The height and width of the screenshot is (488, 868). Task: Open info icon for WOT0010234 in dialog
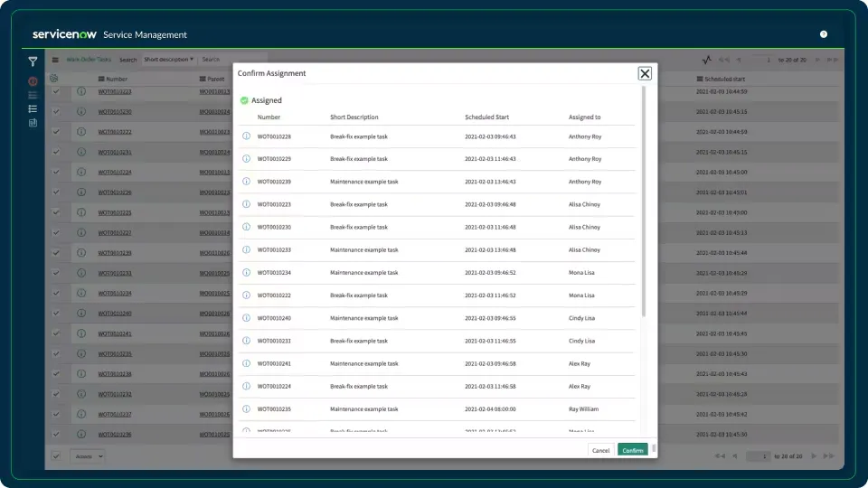[246, 272]
